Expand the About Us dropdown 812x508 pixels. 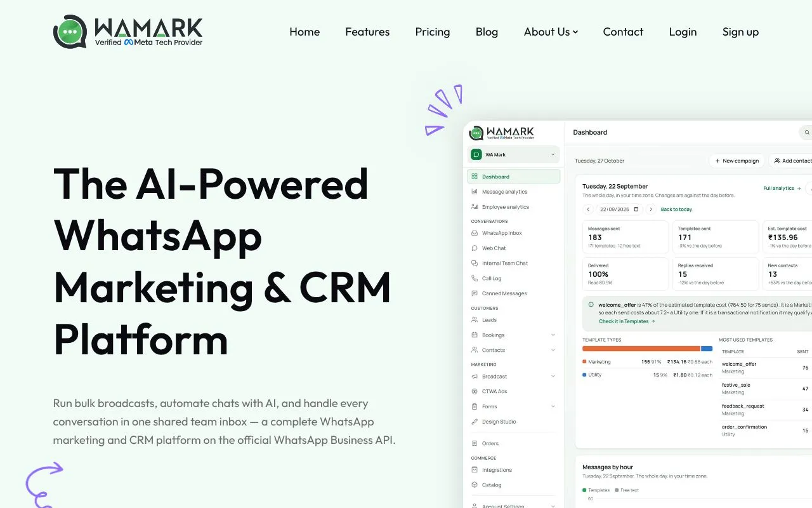[x=551, y=32]
